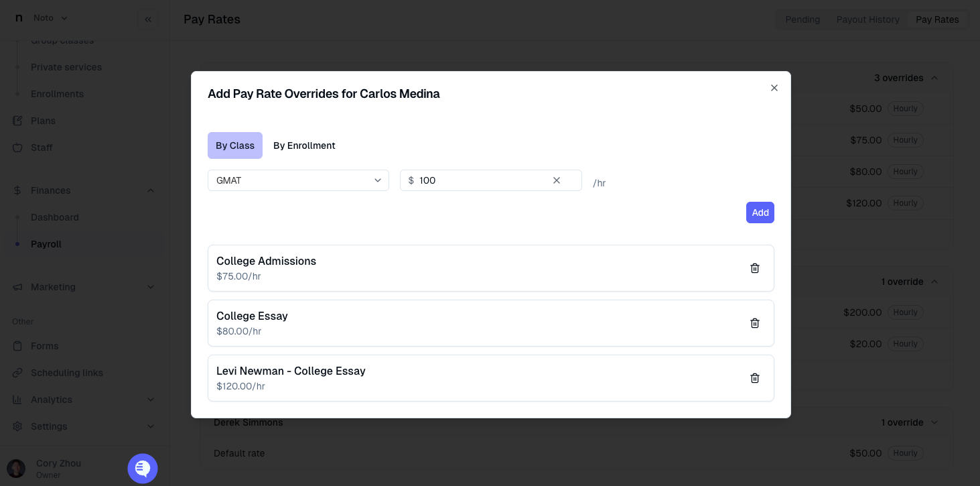980x486 pixels.
Task: Clear the 100 rate amount field
Action: click(x=556, y=180)
